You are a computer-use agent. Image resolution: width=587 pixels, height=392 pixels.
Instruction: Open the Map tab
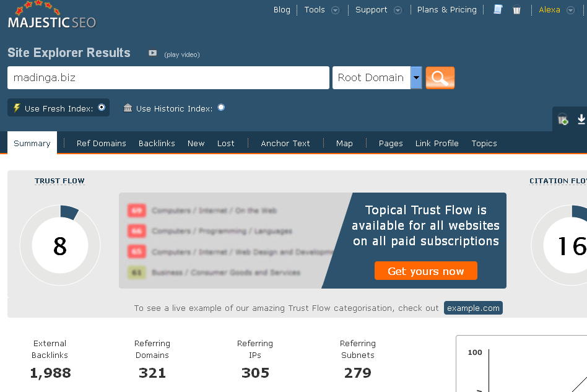(344, 144)
